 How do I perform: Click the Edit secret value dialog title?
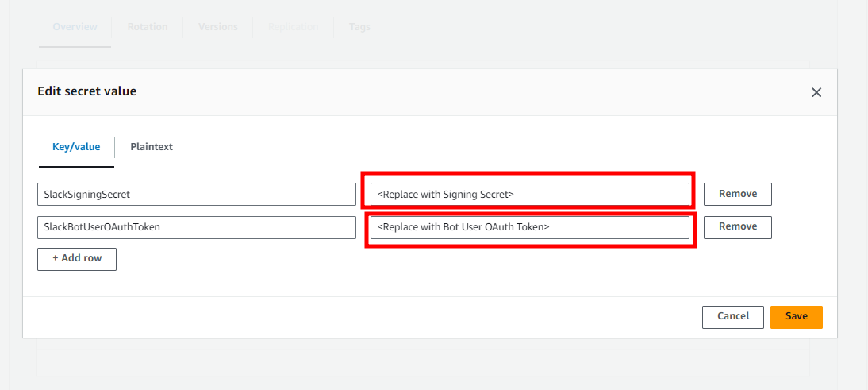[x=87, y=91]
